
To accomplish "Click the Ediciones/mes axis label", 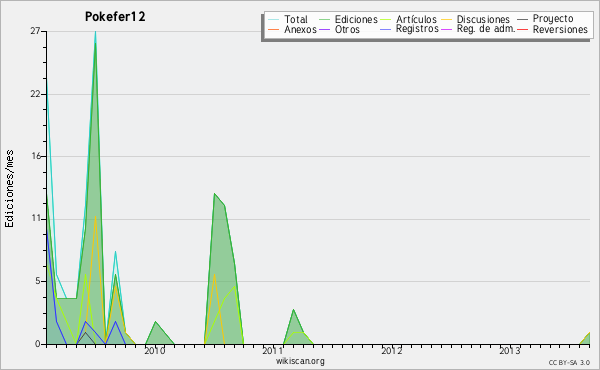I will pyautogui.click(x=9, y=189).
